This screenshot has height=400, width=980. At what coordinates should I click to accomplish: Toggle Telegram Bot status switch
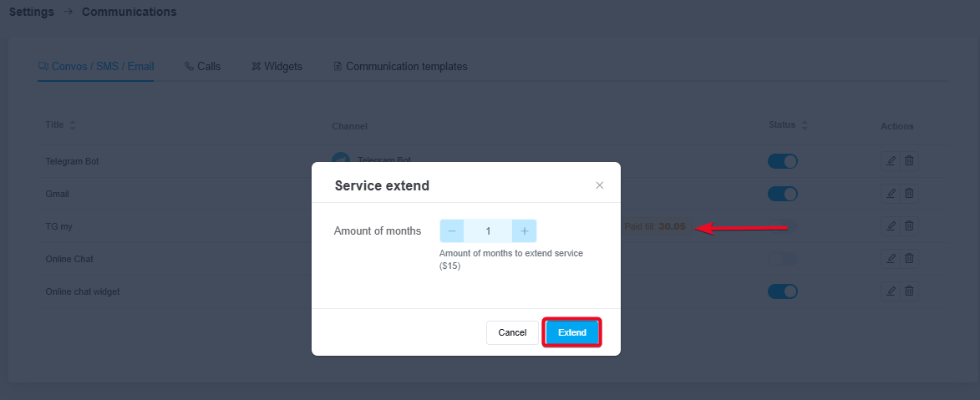click(783, 161)
